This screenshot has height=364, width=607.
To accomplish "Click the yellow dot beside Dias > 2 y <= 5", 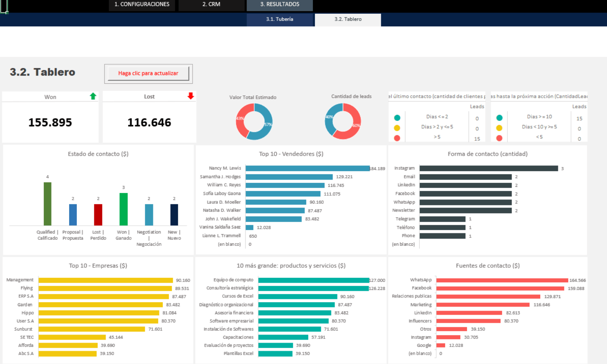I will (x=397, y=128).
